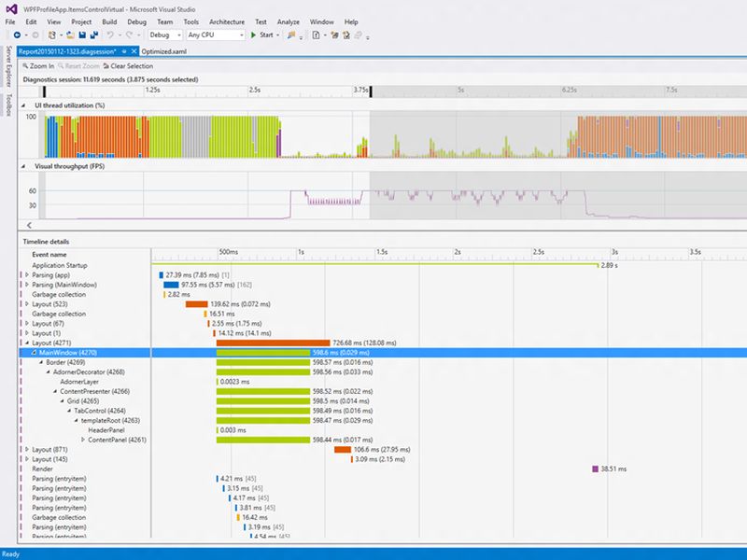The height and width of the screenshot is (560, 747).
Task: Click the document icon right of Find in Files
Action: (316, 35)
